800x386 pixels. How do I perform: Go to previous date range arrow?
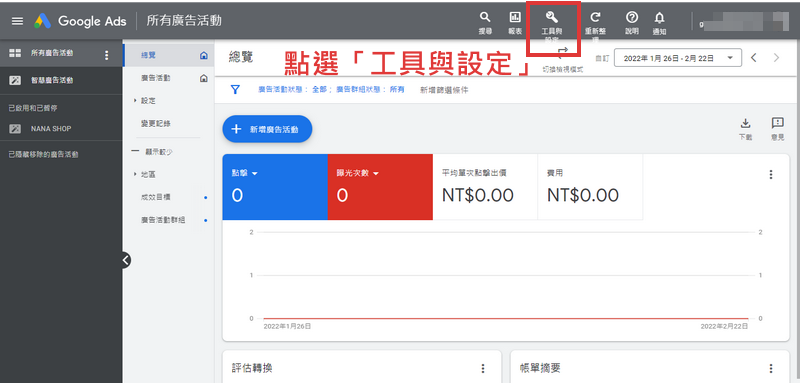point(754,58)
